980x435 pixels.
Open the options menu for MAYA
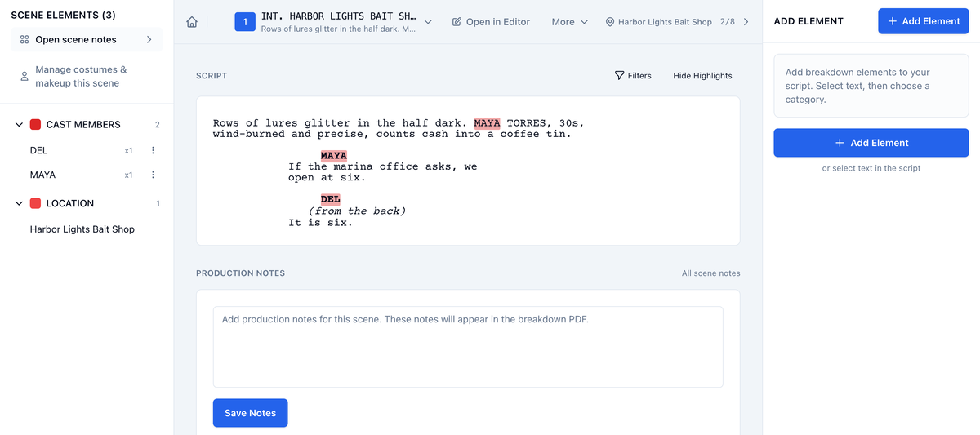pyautogui.click(x=153, y=175)
